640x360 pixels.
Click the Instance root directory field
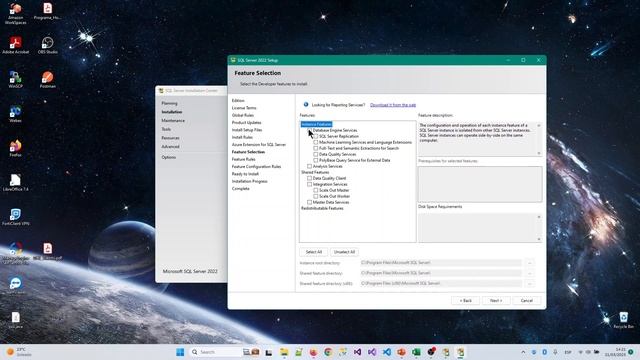coord(441,263)
